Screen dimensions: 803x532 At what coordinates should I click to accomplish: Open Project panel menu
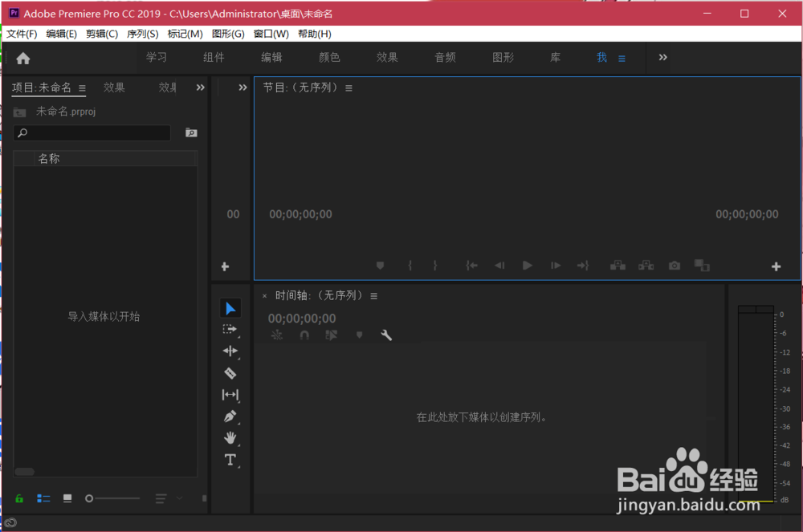coord(82,88)
